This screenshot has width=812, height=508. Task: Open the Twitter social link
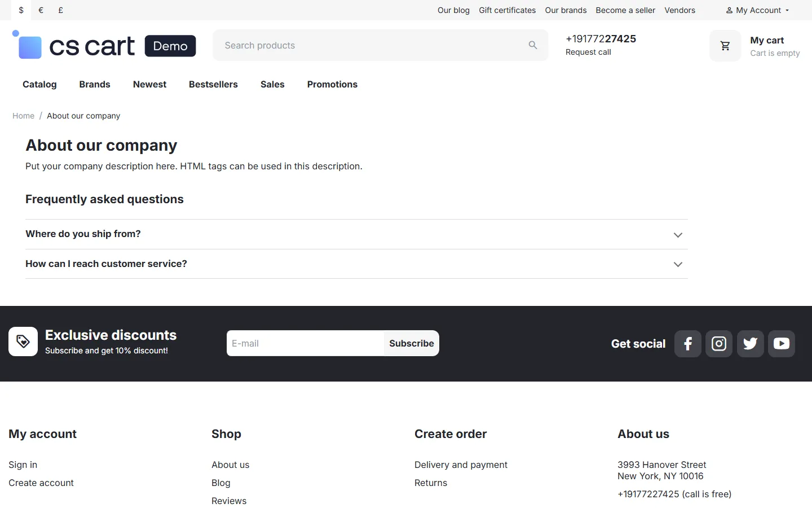751,344
